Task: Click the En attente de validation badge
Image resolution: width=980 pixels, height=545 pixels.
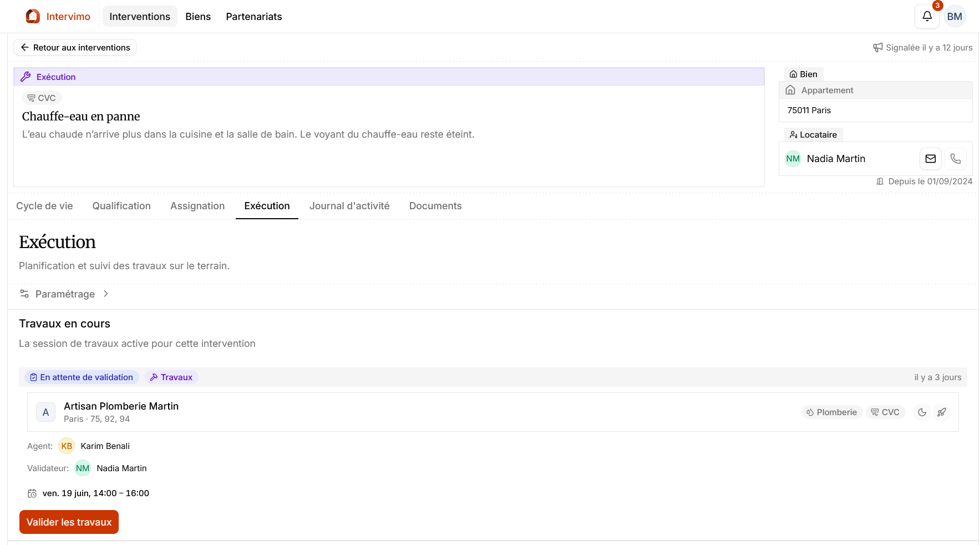Action: (82, 377)
